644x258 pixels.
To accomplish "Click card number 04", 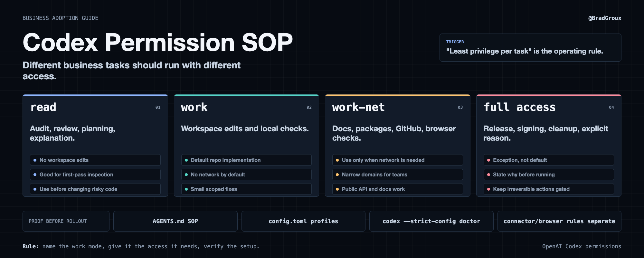I will pos(611,107).
